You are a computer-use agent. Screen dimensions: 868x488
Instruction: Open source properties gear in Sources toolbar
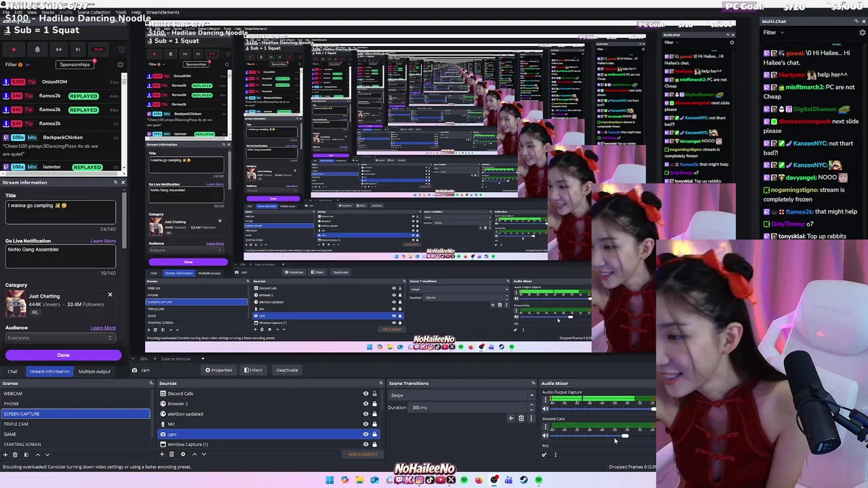(x=182, y=454)
